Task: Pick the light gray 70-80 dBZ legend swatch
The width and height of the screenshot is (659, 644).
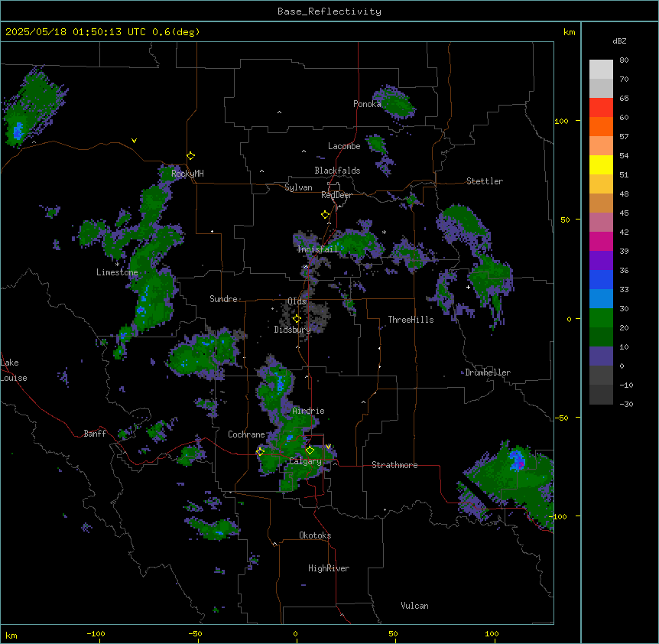Action: pos(601,69)
